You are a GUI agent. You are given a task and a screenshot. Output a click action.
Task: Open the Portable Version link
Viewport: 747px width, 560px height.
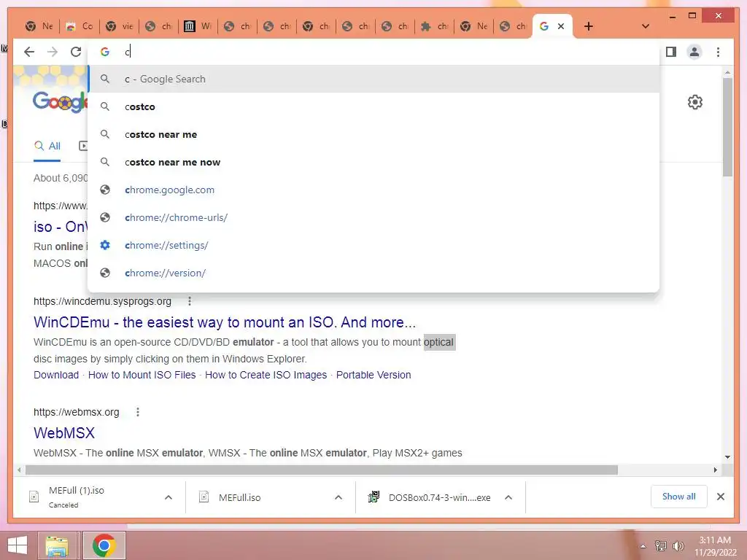(x=373, y=375)
